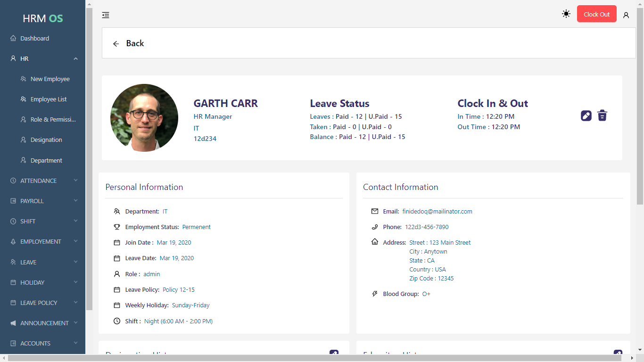
Task: Click the delete employee trash icon
Action: (602, 115)
